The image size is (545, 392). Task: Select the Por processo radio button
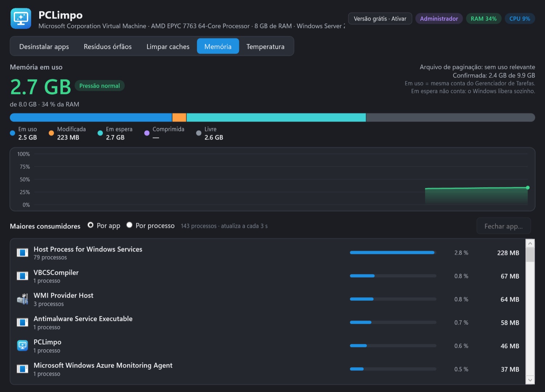click(129, 225)
